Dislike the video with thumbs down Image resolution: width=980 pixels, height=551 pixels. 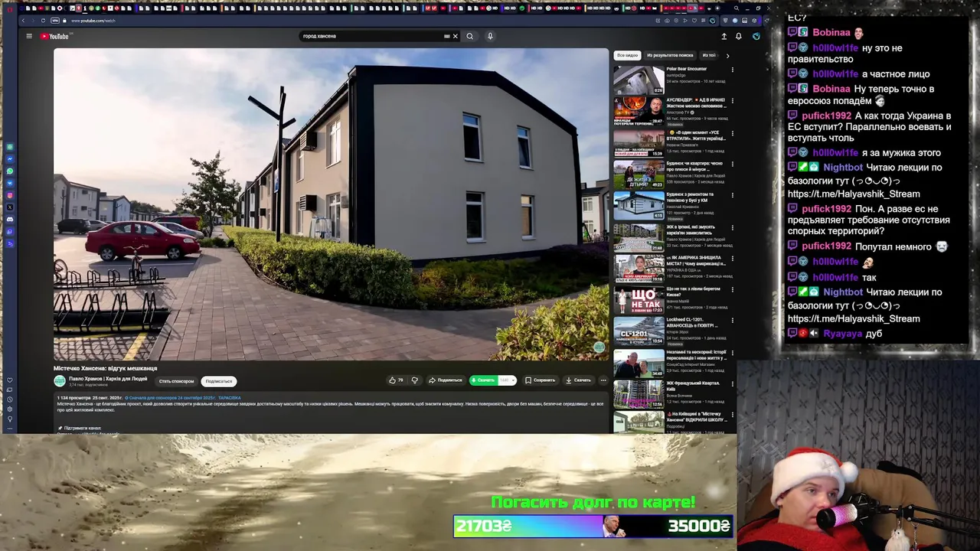[415, 380]
